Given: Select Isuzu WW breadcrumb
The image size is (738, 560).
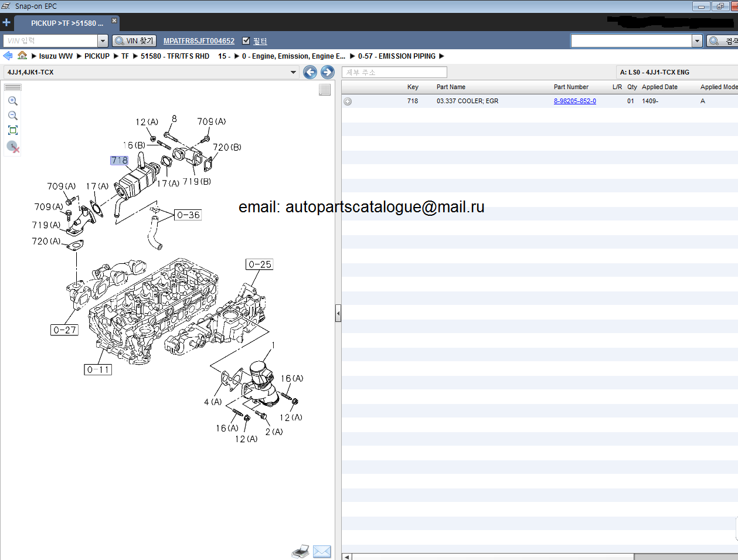Looking at the screenshot, I should pyautogui.click(x=56, y=56).
